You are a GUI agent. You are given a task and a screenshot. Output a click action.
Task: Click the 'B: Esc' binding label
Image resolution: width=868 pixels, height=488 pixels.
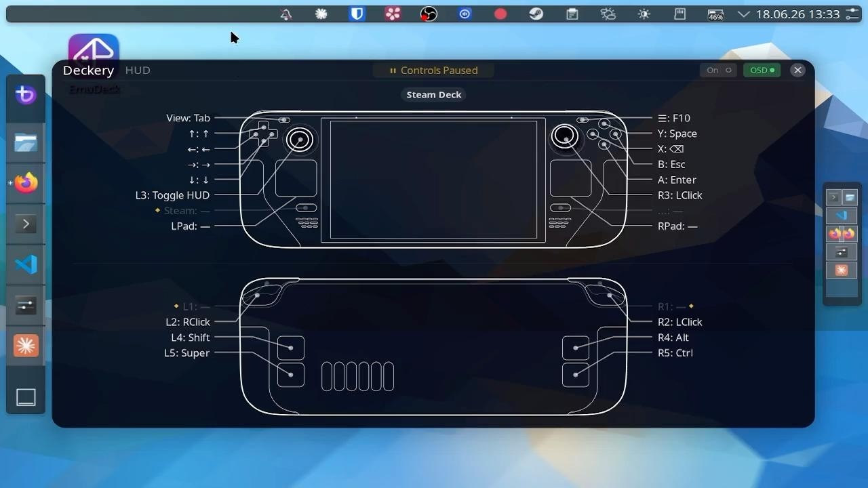[x=671, y=164]
